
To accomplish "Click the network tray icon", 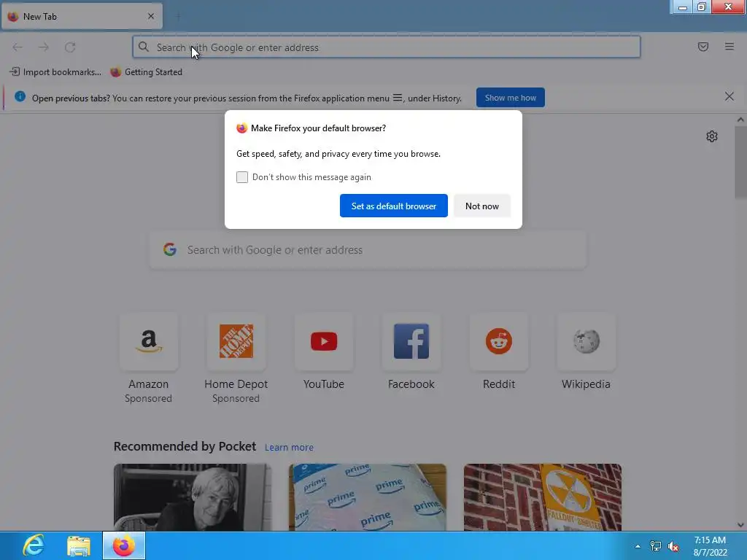I will [x=656, y=546].
